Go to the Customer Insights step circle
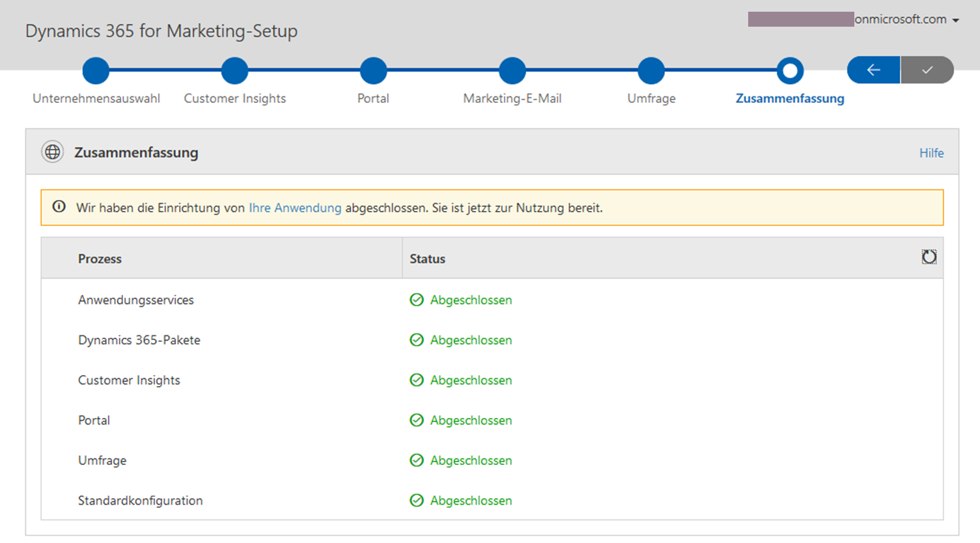This screenshot has height=543, width=980. pos(234,70)
